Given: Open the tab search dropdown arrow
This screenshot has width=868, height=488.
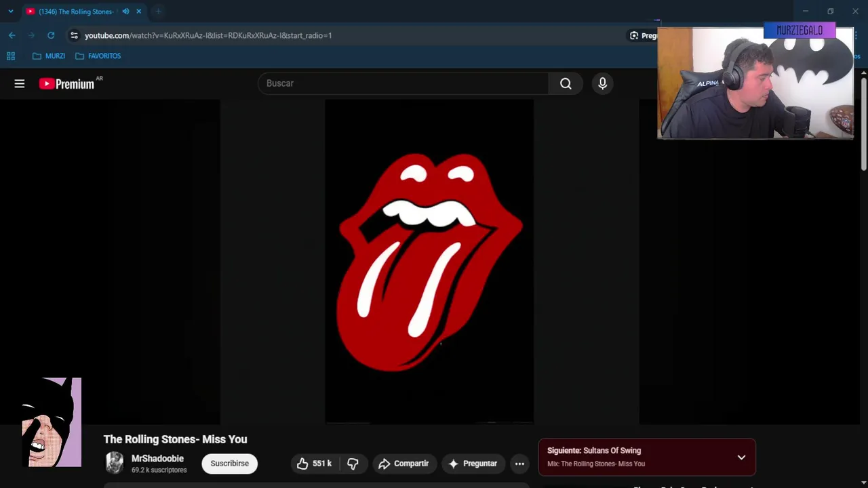Looking at the screenshot, I should [x=10, y=12].
